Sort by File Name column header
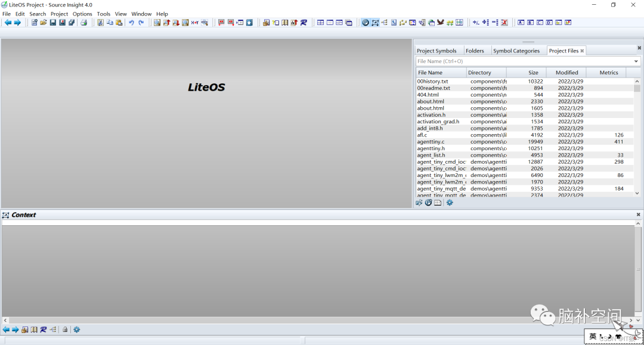Image resolution: width=644 pixels, height=345 pixels. (x=441, y=73)
